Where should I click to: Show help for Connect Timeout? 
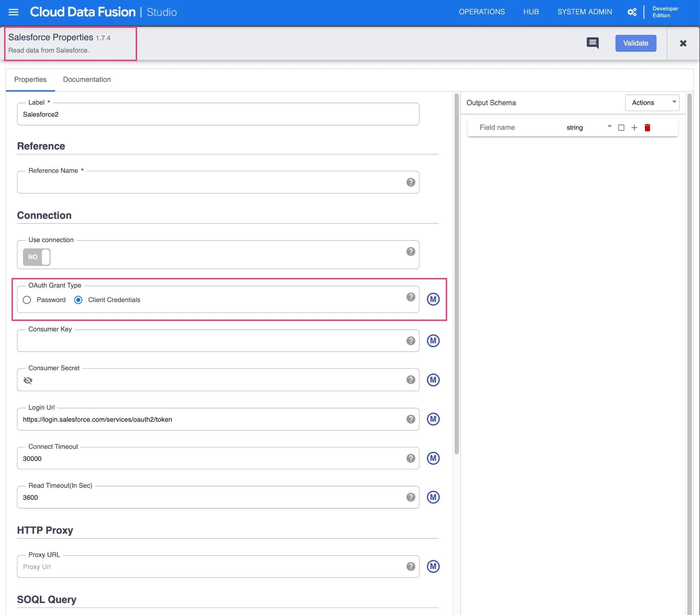410,458
